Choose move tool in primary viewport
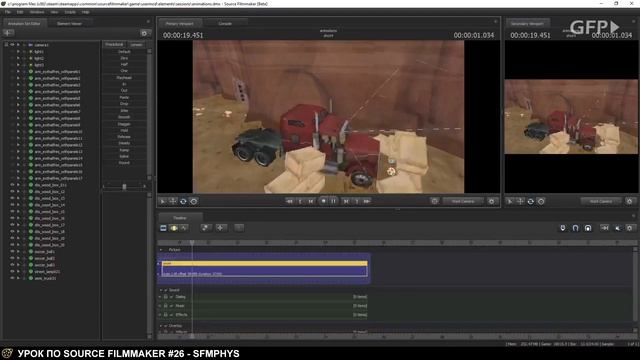 (173, 201)
